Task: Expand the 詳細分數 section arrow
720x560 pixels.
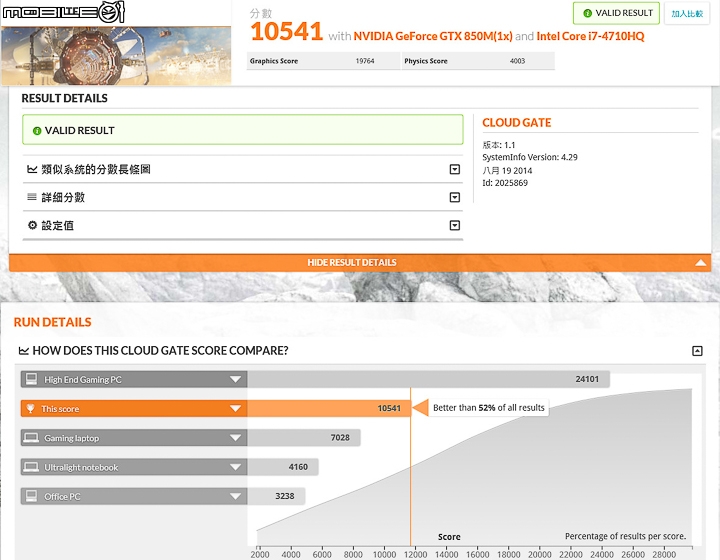Action: 455,197
